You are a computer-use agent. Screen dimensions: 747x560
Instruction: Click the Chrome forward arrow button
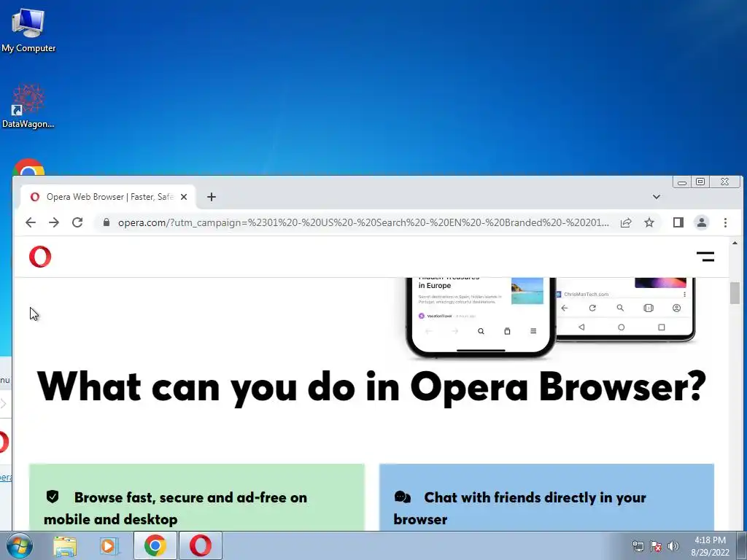coord(54,222)
